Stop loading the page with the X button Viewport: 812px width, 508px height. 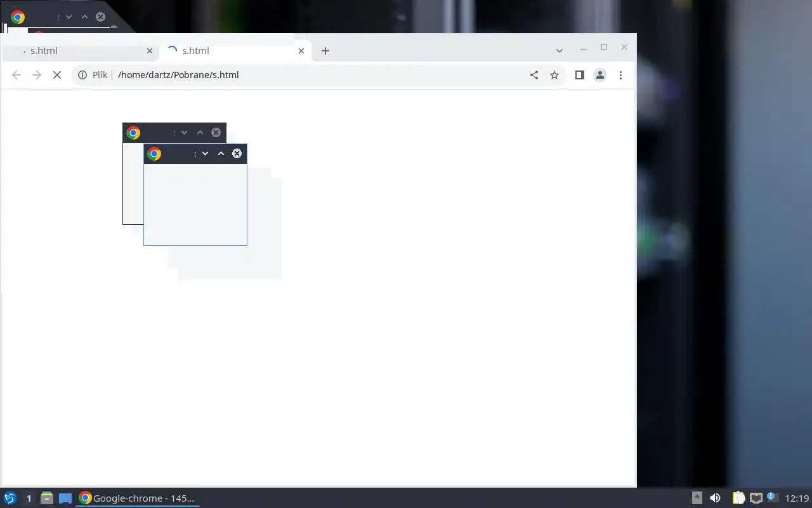click(56, 75)
